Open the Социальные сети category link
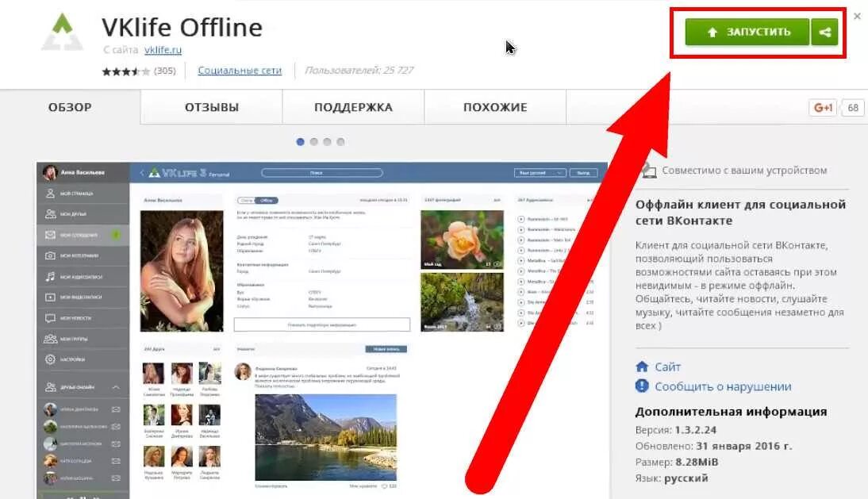The image size is (868, 499). 240,71
